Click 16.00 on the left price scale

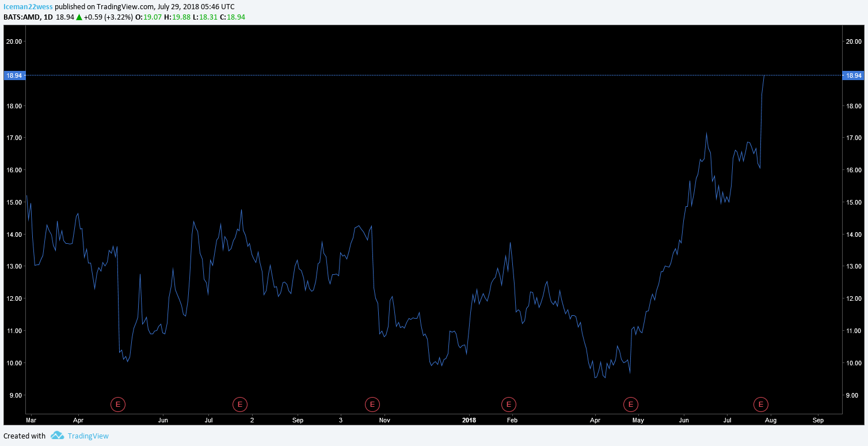pyautogui.click(x=14, y=170)
